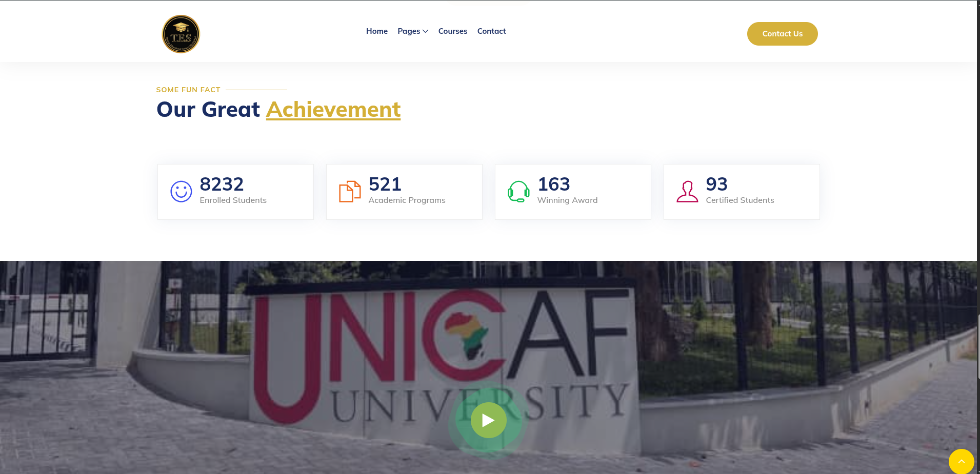This screenshot has width=980, height=474.
Task: Click the smiley face icon
Action: 181,192
